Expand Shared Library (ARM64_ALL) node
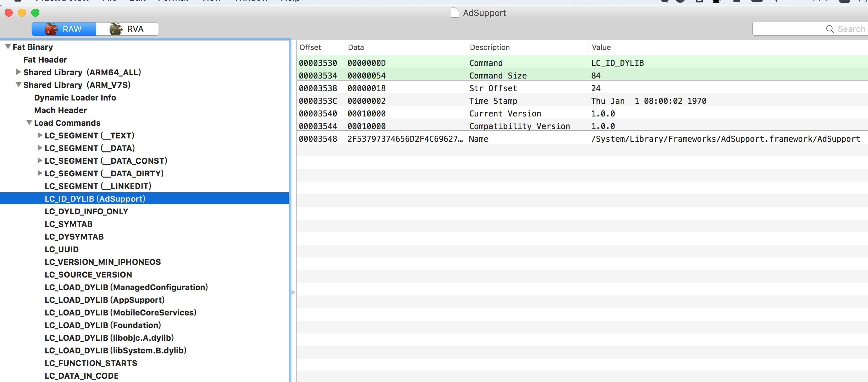Screen dimensions: 868x382 tap(19, 72)
